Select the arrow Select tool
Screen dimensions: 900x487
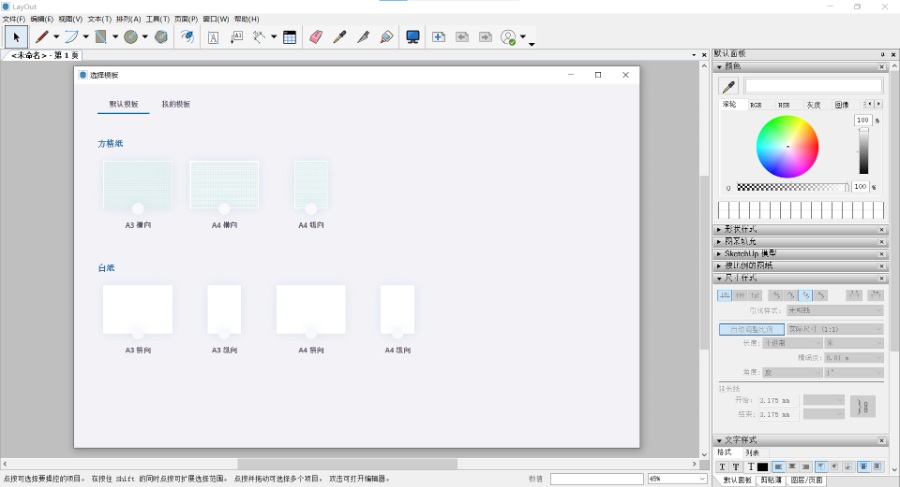[x=15, y=37]
